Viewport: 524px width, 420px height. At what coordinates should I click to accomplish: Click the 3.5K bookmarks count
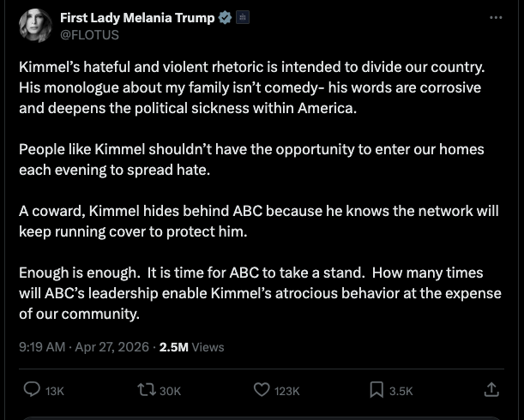point(401,391)
